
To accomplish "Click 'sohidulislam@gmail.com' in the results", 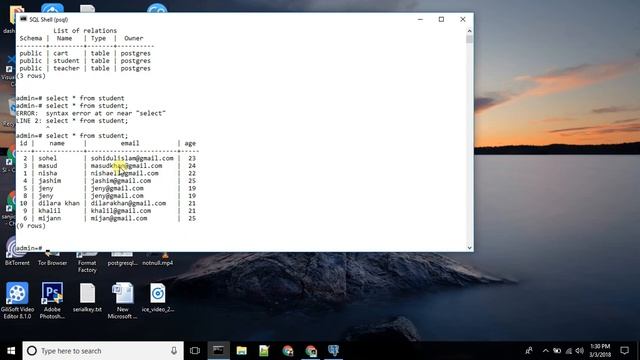I will pyautogui.click(x=132, y=158).
